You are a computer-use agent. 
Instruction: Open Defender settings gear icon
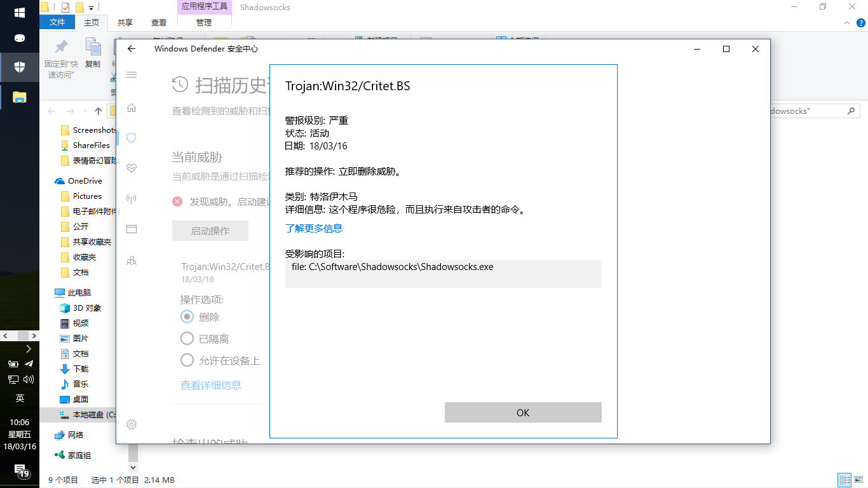point(132,424)
